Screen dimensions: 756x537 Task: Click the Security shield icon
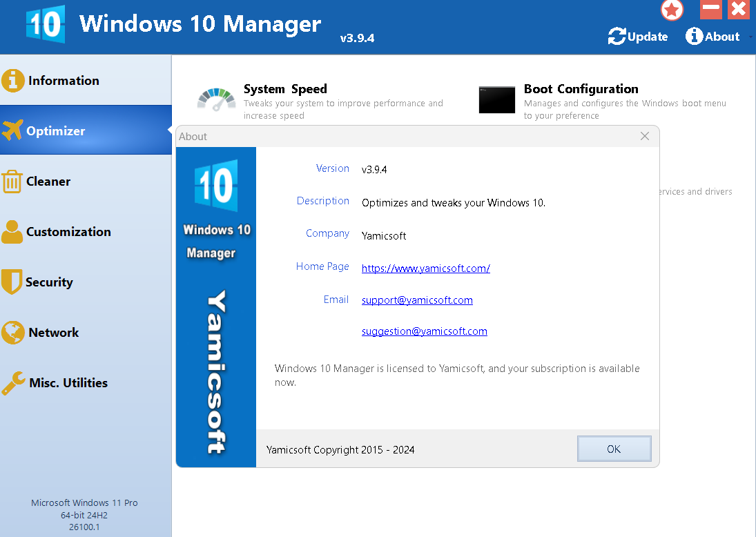[x=12, y=282]
